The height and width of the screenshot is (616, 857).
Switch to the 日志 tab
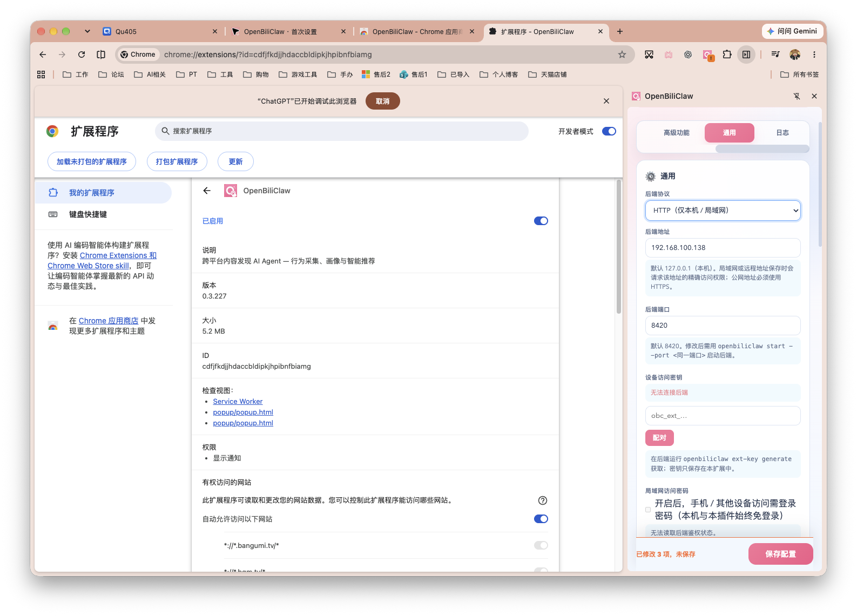click(x=782, y=133)
